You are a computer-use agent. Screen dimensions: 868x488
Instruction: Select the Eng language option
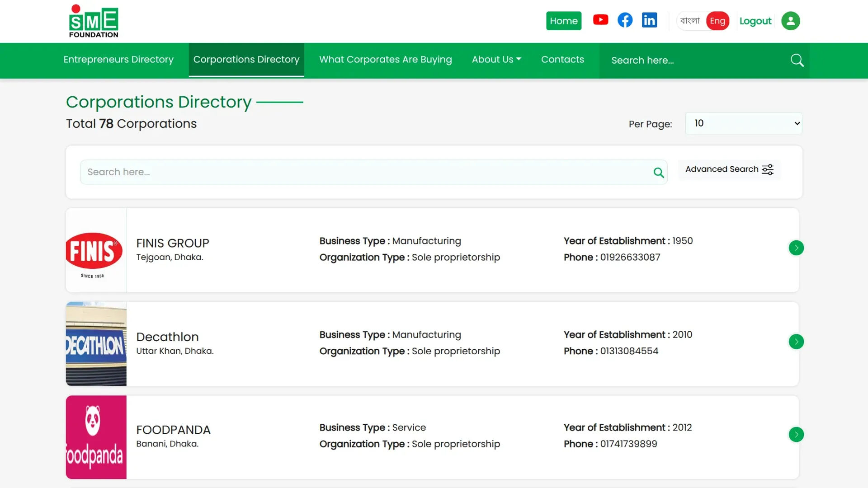(717, 21)
